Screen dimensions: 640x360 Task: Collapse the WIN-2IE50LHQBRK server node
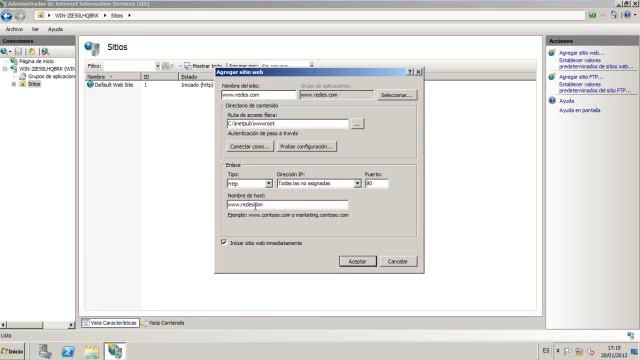click(5, 69)
